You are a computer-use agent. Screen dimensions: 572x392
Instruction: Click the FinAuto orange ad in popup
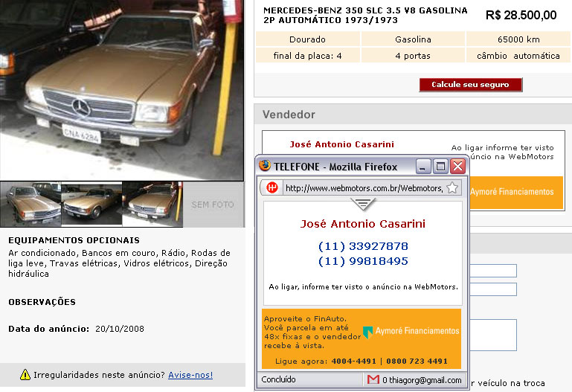(x=361, y=339)
